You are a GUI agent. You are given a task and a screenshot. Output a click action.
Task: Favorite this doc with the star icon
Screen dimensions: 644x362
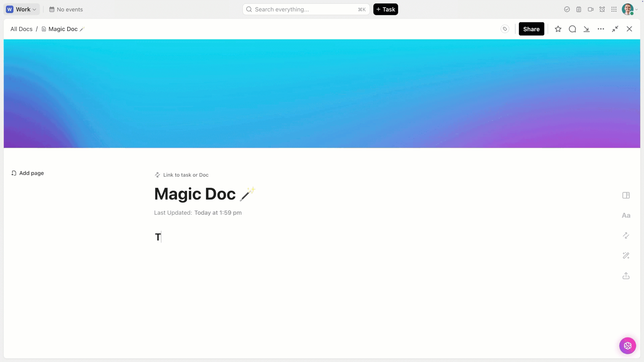point(558,29)
